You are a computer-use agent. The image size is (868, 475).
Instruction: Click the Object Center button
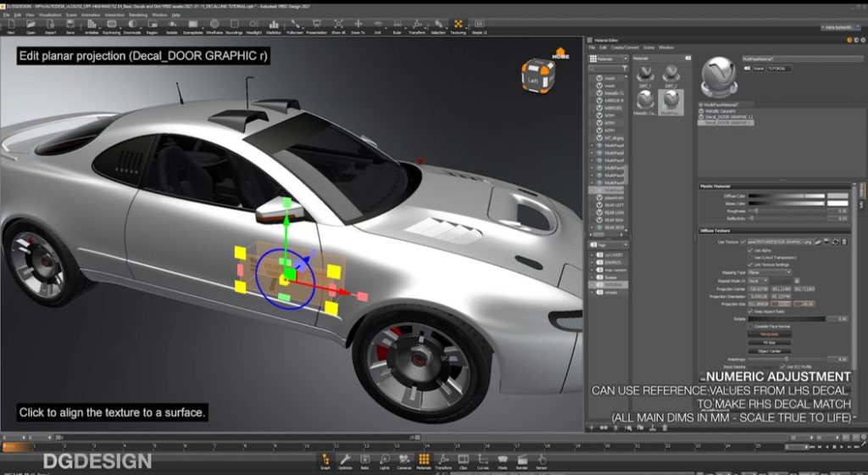pyautogui.click(x=769, y=351)
